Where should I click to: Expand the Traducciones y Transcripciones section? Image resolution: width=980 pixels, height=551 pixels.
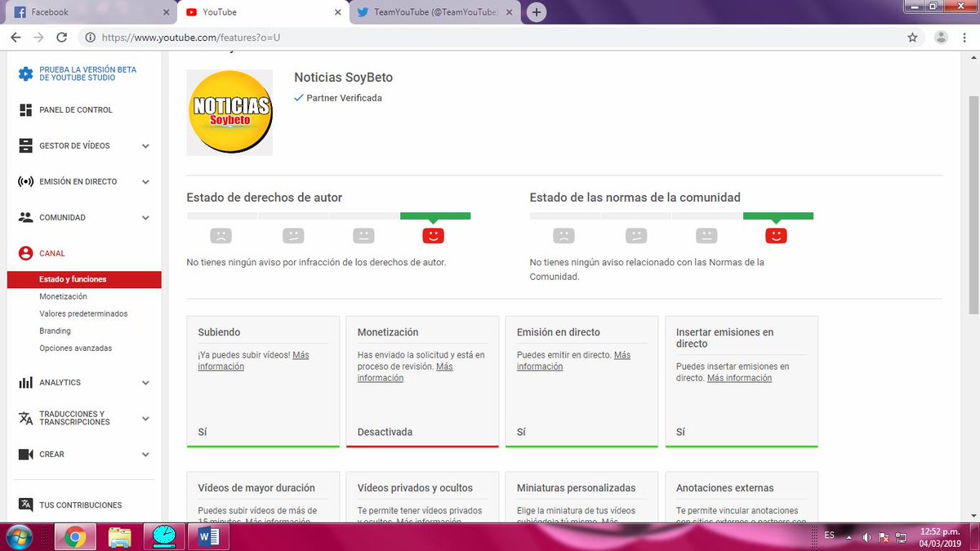click(145, 419)
